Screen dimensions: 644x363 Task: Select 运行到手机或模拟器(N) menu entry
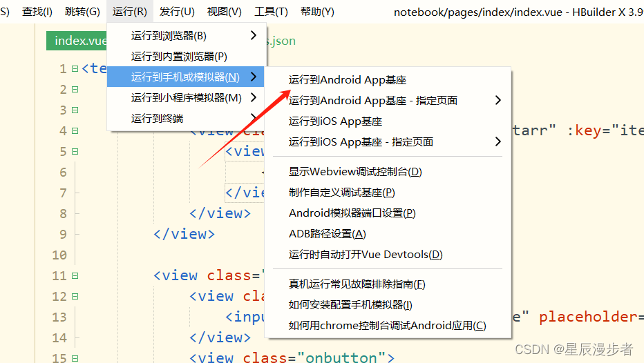187,77
